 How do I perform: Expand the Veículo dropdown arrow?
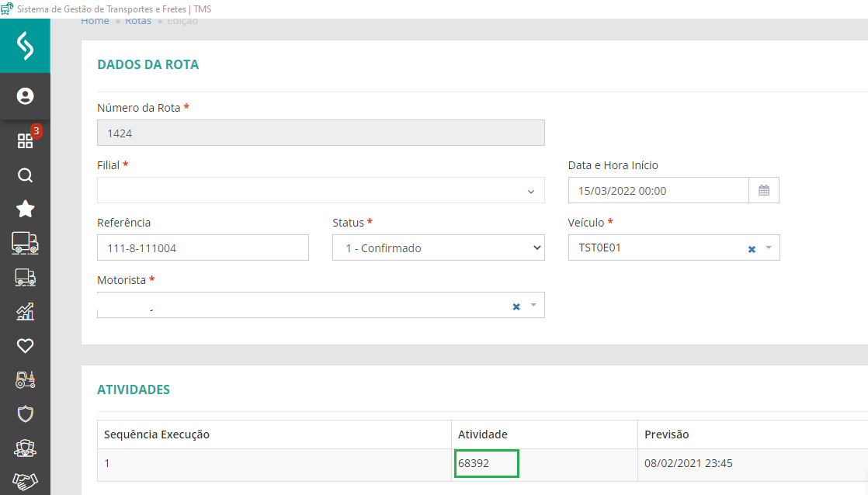(x=769, y=248)
